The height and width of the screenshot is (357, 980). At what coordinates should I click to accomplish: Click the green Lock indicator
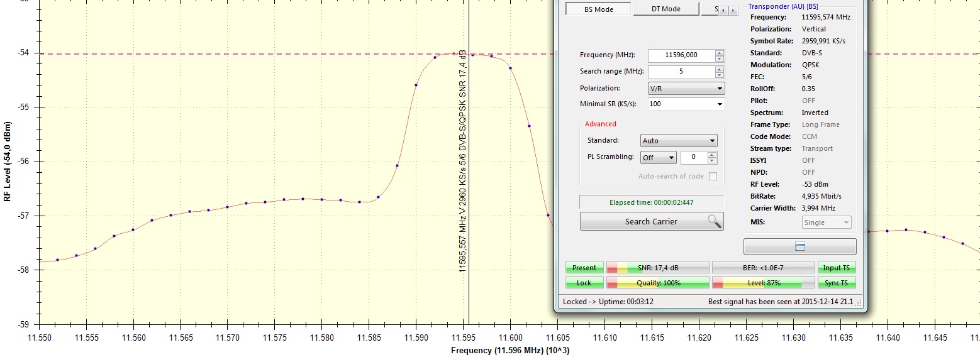point(584,283)
